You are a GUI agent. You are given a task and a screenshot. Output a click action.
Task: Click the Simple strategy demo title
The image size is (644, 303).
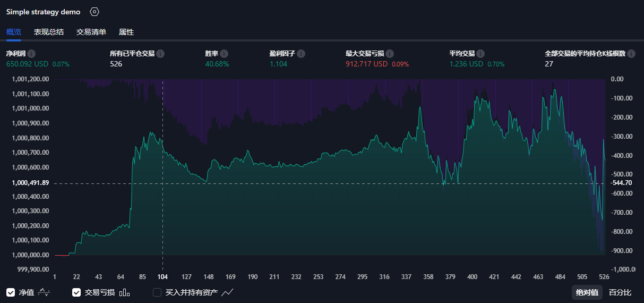point(44,12)
